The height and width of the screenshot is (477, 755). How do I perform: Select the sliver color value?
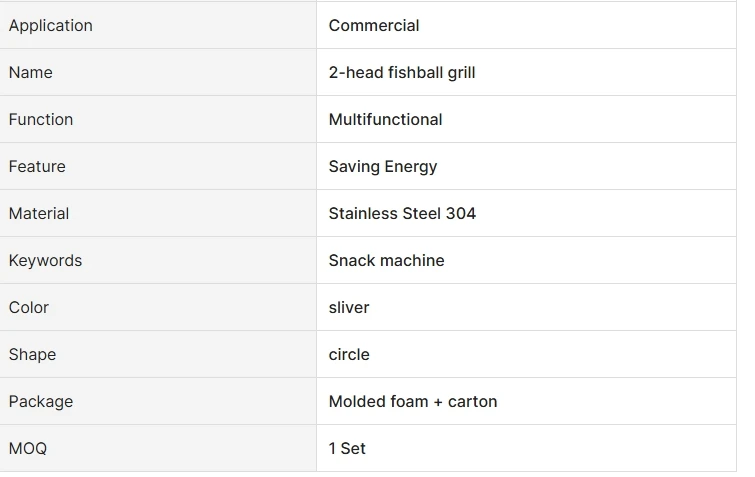click(349, 308)
